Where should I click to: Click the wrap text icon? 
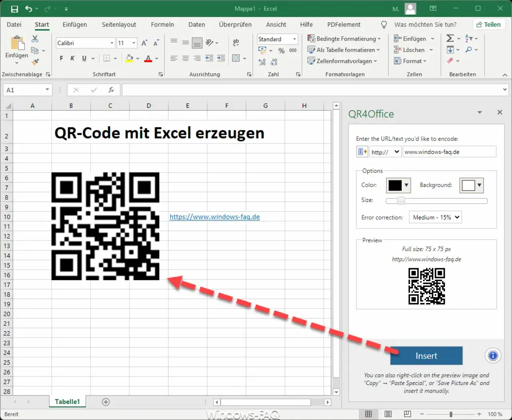(236, 42)
